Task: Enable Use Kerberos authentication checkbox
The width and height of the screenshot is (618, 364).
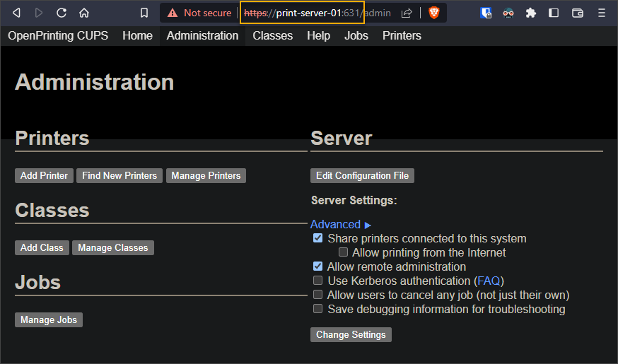Action: click(317, 280)
